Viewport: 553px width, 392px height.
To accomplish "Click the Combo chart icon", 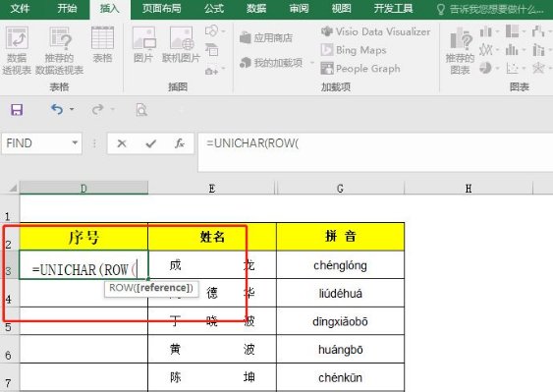I will coord(538,50).
